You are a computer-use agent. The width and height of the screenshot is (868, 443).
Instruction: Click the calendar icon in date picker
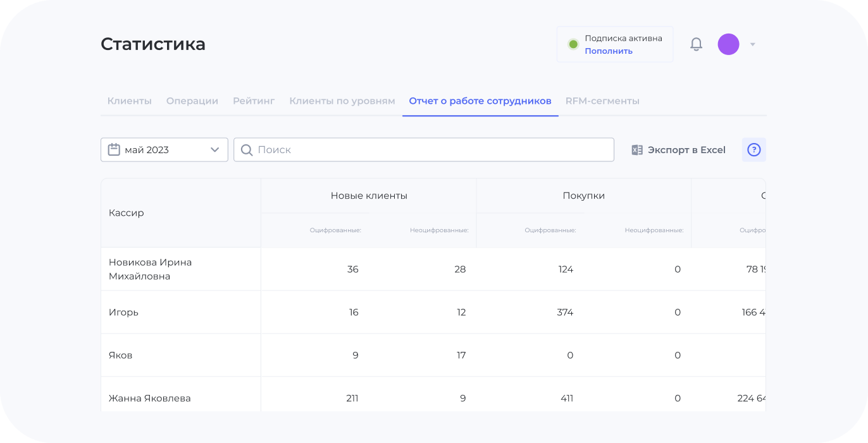[114, 150]
